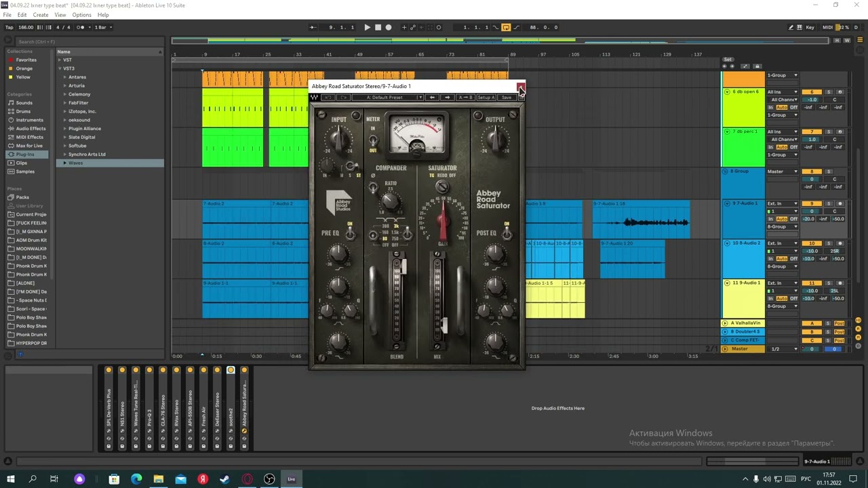Toggle Pro-Q 3 device activator
868x488 pixels.
point(149,370)
